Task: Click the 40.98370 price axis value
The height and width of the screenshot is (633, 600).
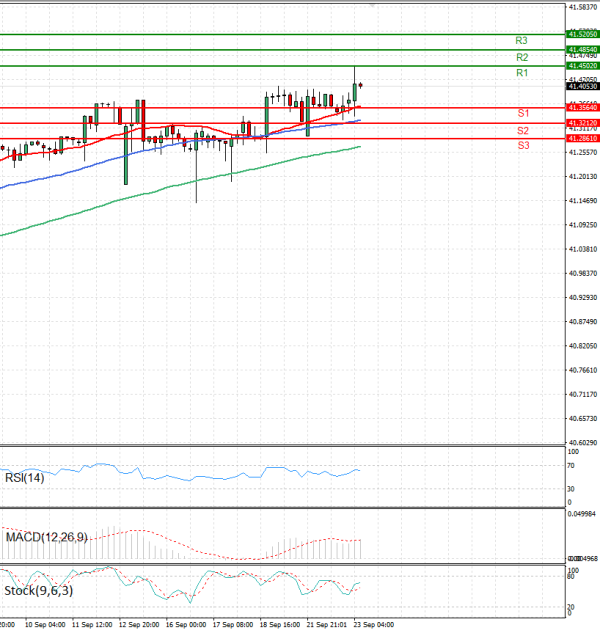Action: 583,274
